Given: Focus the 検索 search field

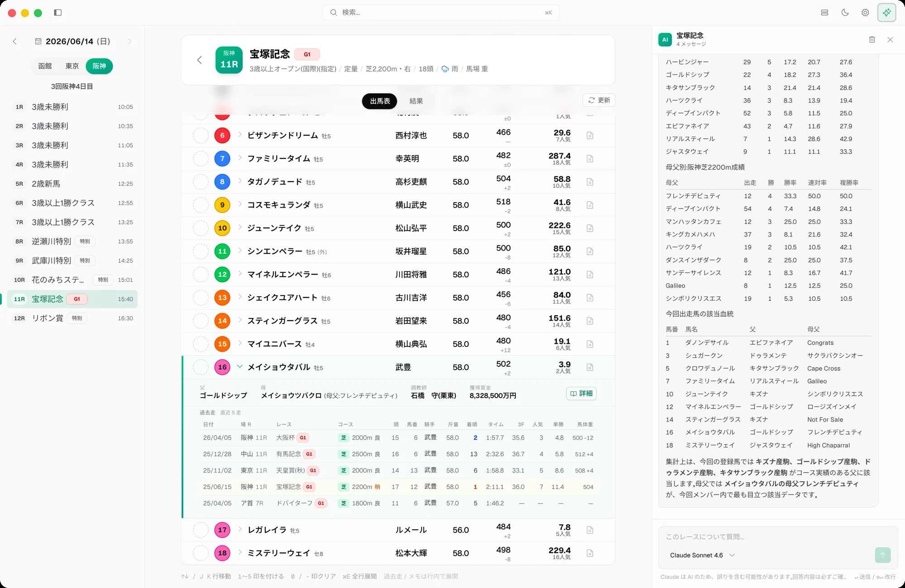Looking at the screenshot, I should (x=441, y=13).
